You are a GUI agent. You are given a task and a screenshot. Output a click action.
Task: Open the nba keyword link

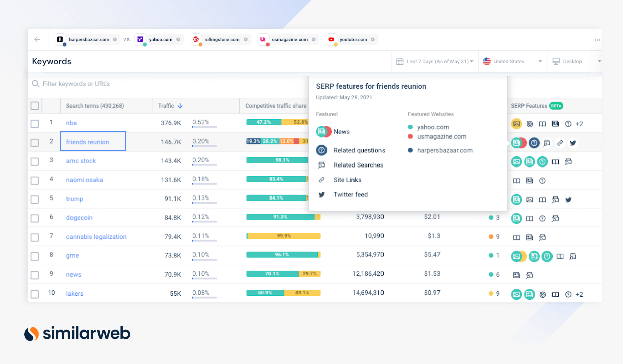pyautogui.click(x=71, y=123)
